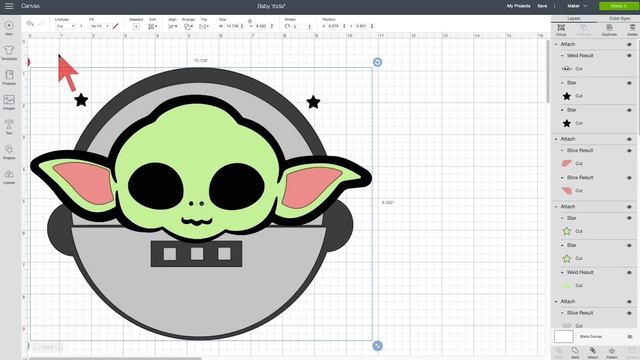
Task: Hide the Attach group above the green stars
Action: (x=629, y=207)
